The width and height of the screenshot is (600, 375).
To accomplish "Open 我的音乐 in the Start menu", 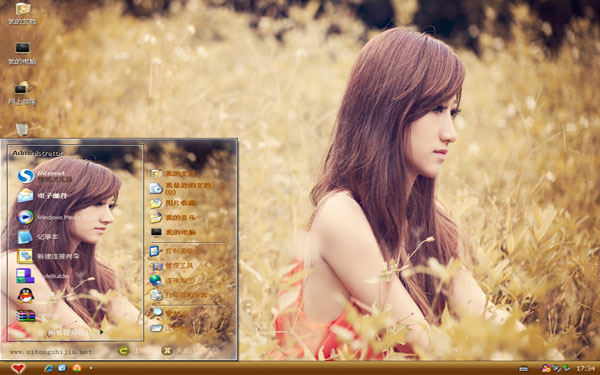I will 188,217.
